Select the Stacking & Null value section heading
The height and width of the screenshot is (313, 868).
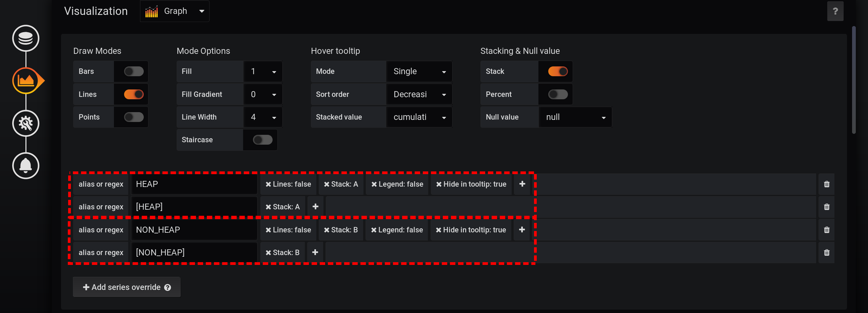[520, 51]
